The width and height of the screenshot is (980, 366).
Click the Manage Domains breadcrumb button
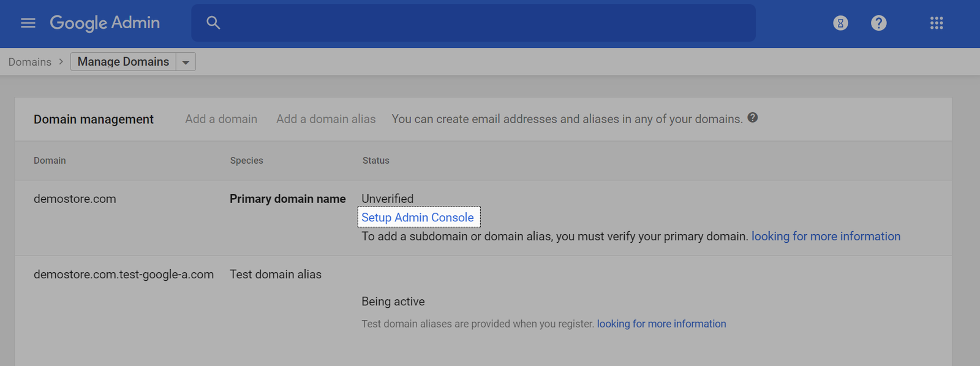coord(123,62)
